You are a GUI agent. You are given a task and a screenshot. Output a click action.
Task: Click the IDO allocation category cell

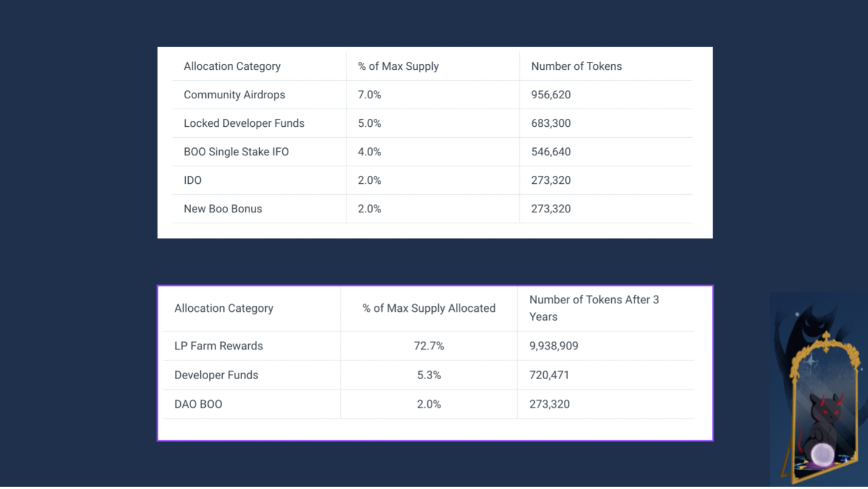pos(192,180)
